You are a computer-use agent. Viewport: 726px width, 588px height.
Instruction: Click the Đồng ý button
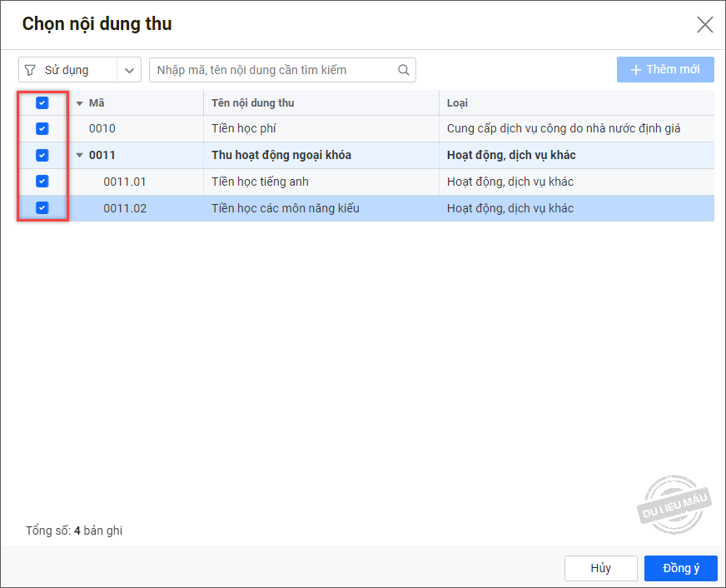coord(681,568)
